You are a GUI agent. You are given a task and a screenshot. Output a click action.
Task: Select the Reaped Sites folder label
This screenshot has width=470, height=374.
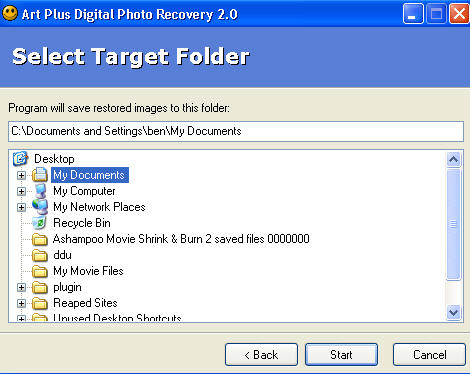tap(85, 303)
